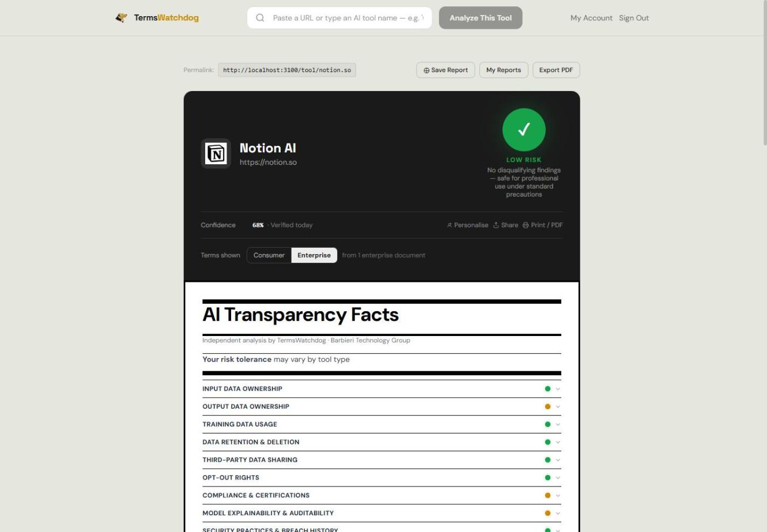Click the 68% confidence value
The image size is (767, 532).
[258, 225]
